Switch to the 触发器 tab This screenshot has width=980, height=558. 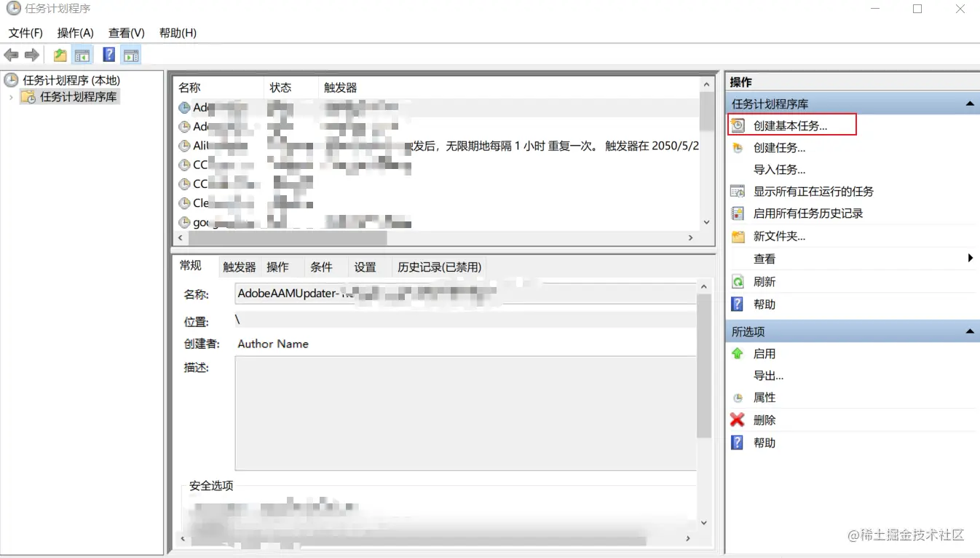click(240, 267)
